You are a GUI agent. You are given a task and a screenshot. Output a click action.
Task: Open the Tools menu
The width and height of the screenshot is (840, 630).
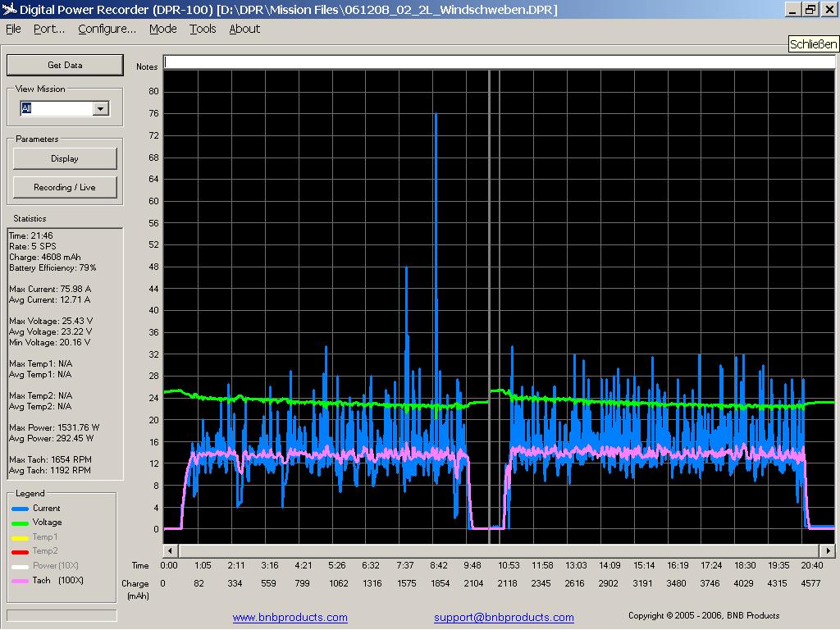click(203, 29)
